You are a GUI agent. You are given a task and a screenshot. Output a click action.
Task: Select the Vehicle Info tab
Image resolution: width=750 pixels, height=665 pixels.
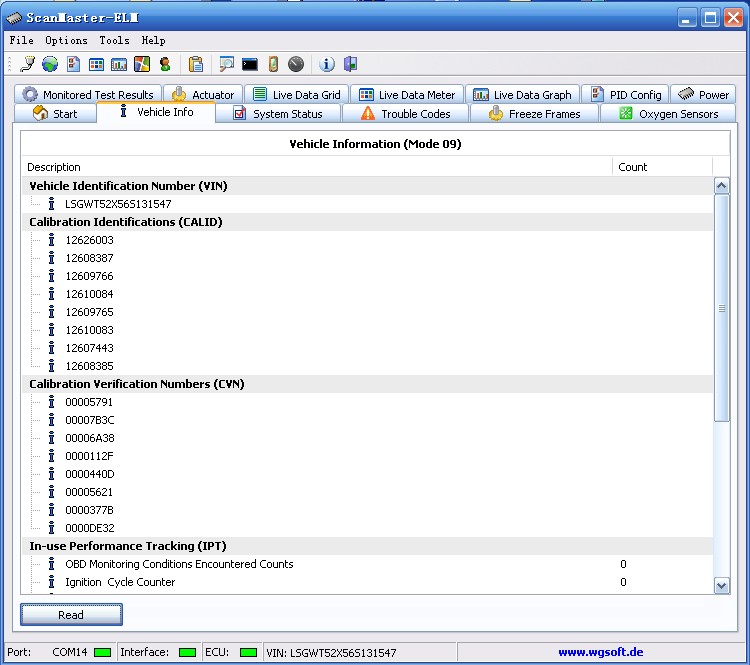(156, 112)
